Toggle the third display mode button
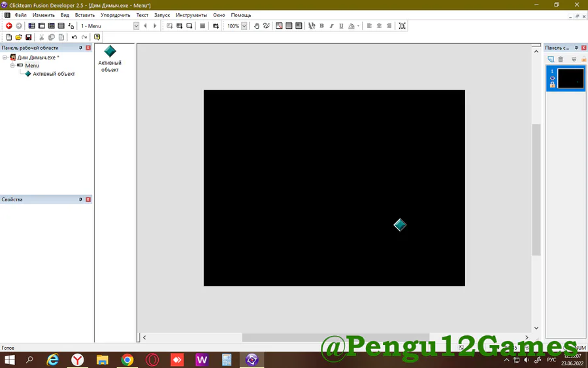 [299, 26]
